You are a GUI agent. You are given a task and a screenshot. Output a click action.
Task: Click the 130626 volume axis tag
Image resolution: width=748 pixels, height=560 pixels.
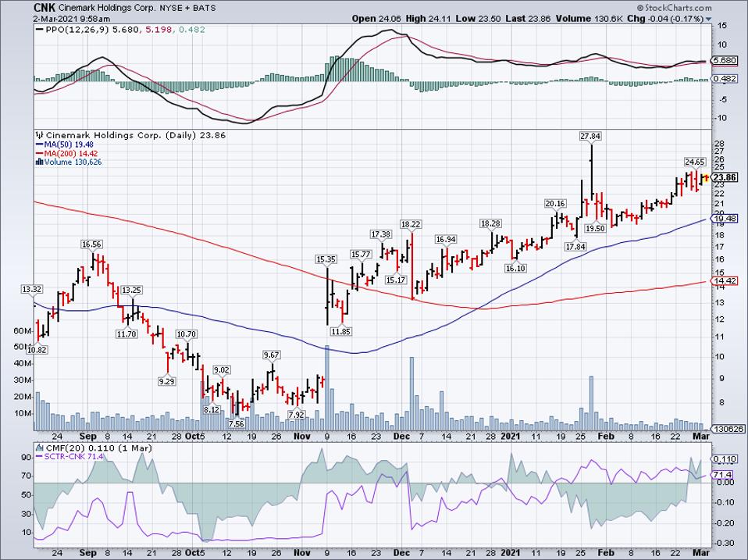coord(727,429)
